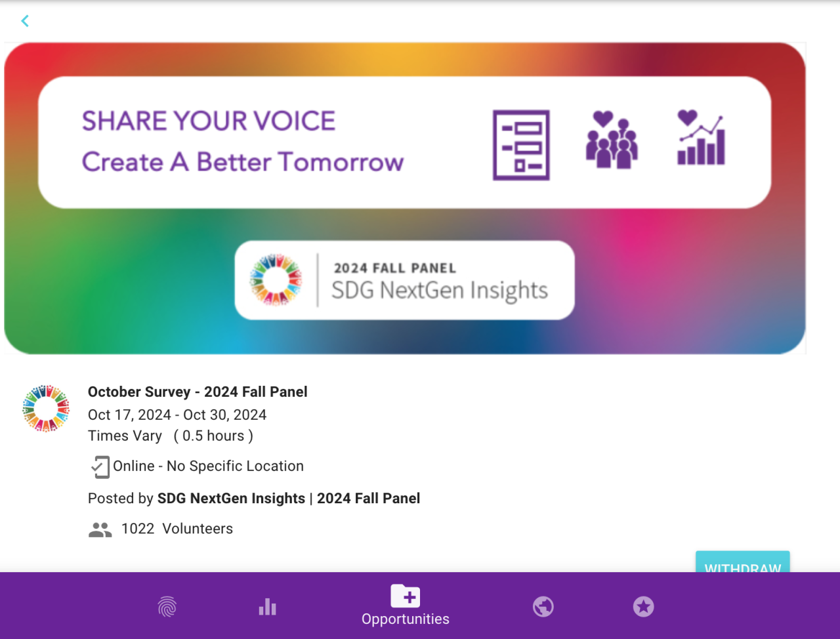This screenshot has height=639, width=840.
Task: Click the 1022 Volunteers count
Action: click(x=177, y=529)
